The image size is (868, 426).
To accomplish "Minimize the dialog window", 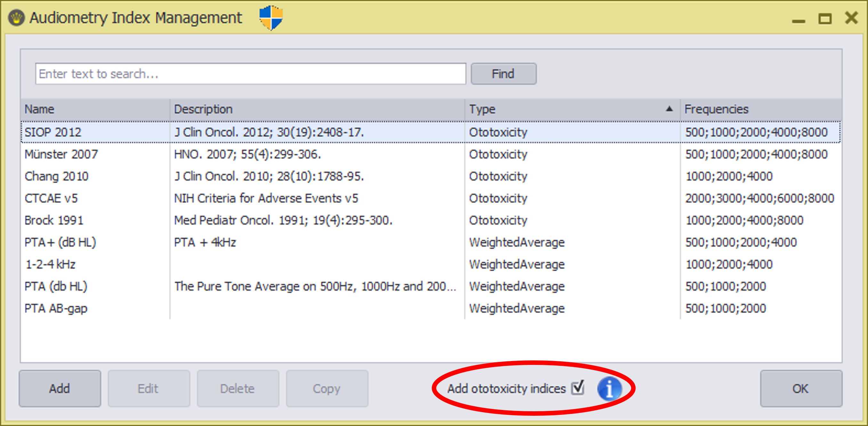I will tap(798, 21).
